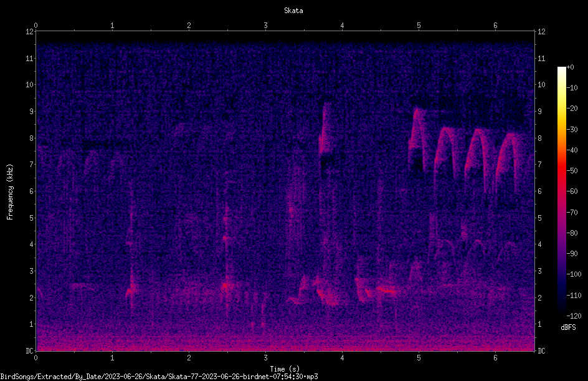
Task: Click the "3" label on the left frequency axis
Action: tap(31, 271)
